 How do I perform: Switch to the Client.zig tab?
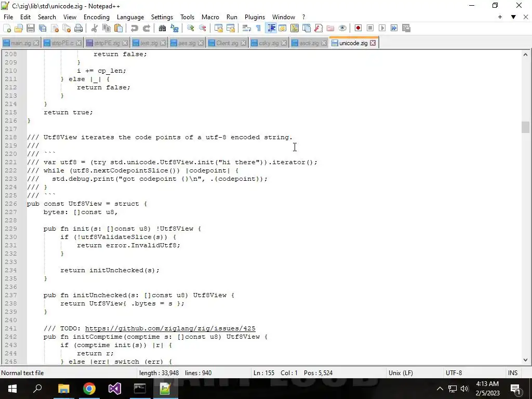point(227,43)
